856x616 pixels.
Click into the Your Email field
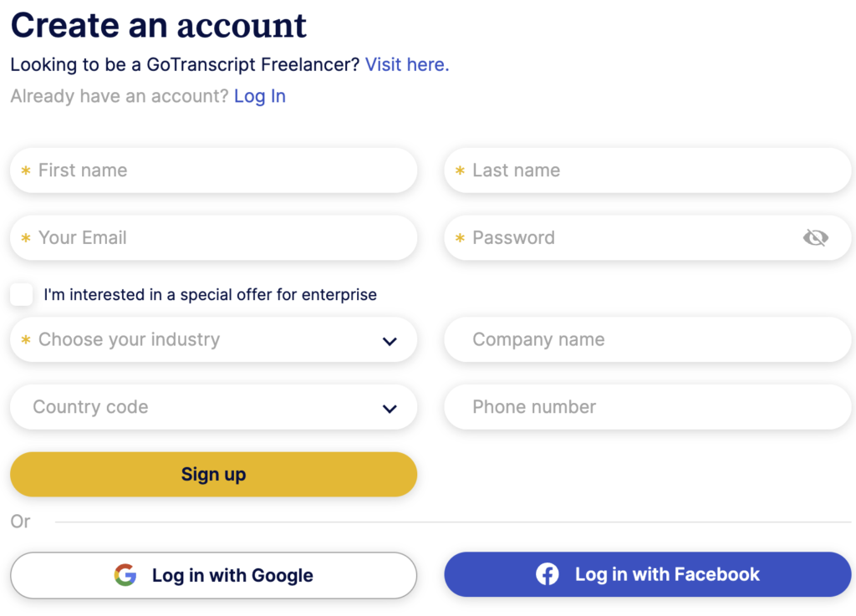[213, 238]
